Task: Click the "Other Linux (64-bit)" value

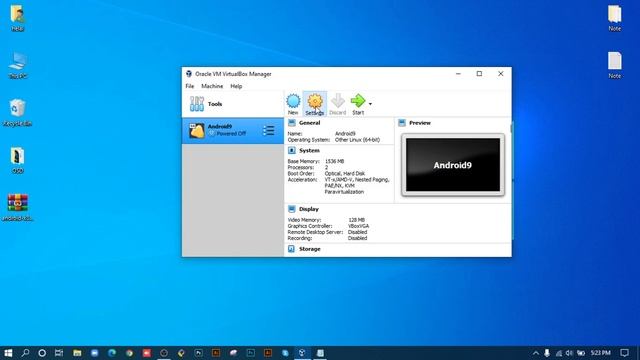Action: (x=357, y=140)
